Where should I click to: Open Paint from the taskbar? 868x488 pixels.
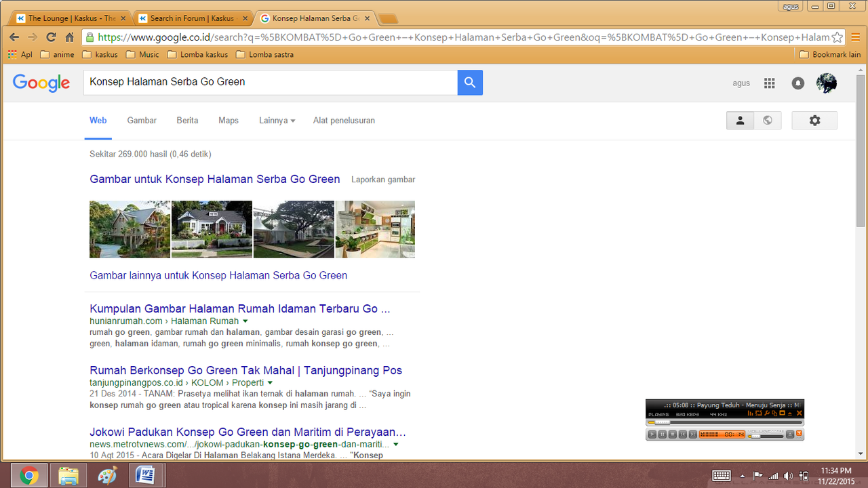tap(107, 476)
